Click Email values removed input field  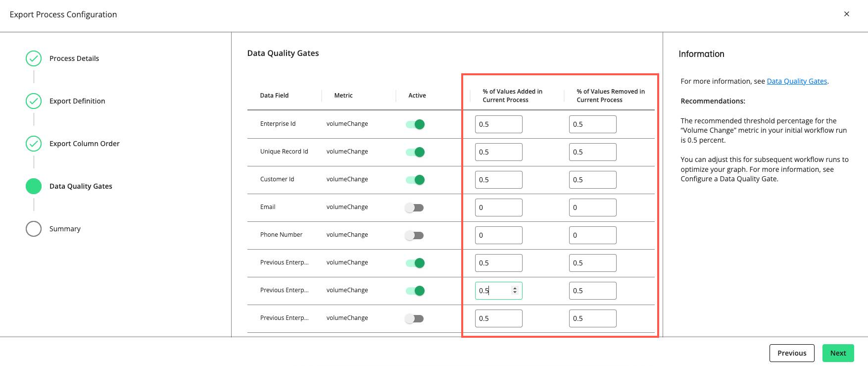pyautogui.click(x=592, y=208)
